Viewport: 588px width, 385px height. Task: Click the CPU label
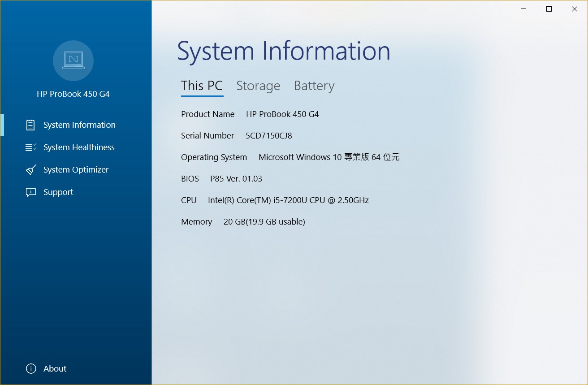(x=189, y=200)
